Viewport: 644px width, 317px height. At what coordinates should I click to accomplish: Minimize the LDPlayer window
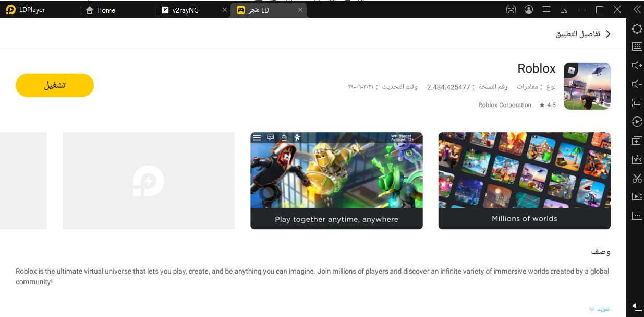tap(582, 9)
